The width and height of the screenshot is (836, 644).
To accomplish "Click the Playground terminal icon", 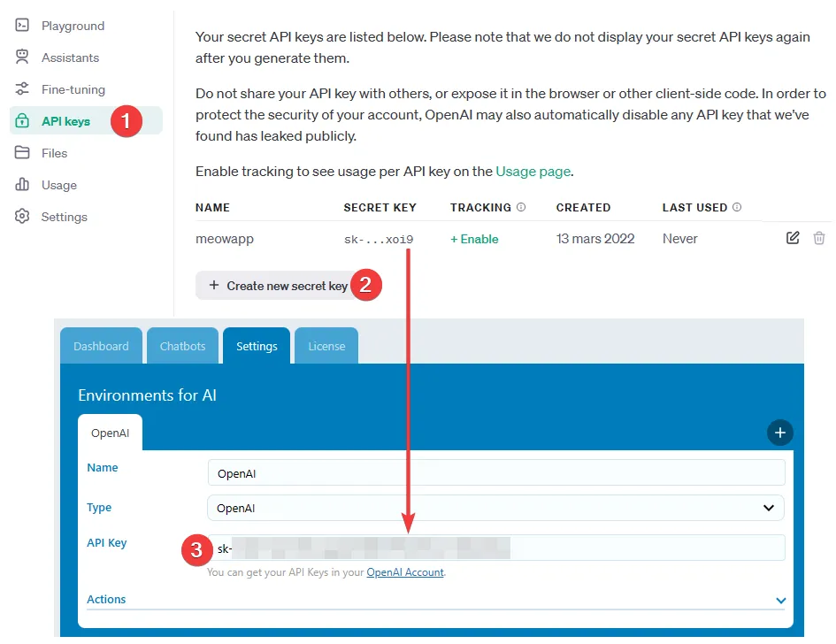I will click(x=22, y=25).
